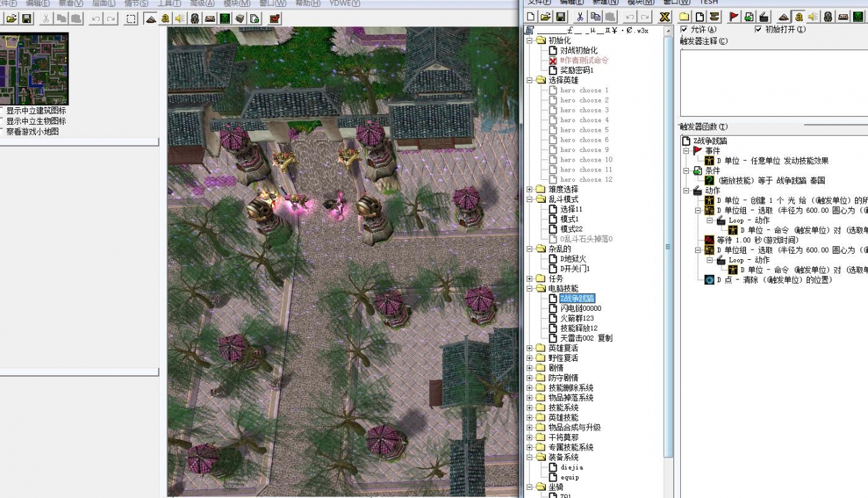This screenshot has width=868, height=498.
Task: Save map with main editor floppy icon
Action: pos(26,18)
